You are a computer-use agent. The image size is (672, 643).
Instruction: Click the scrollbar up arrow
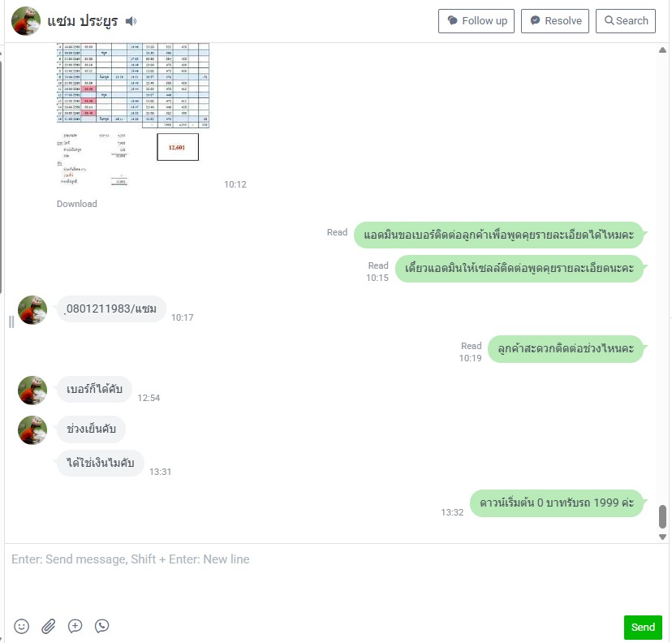662,50
